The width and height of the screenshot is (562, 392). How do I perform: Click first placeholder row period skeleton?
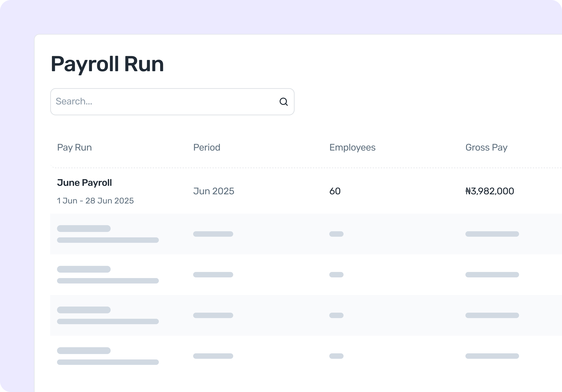coord(213,234)
